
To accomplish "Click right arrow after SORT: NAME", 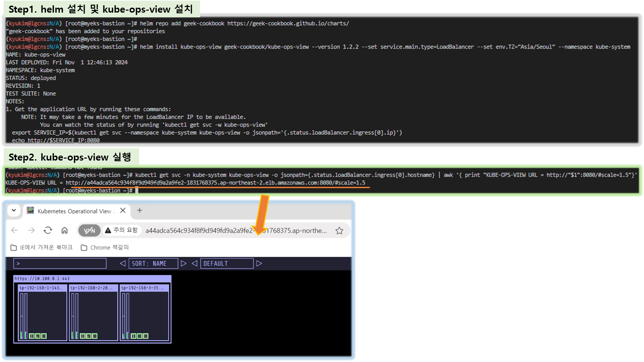I will click(184, 264).
